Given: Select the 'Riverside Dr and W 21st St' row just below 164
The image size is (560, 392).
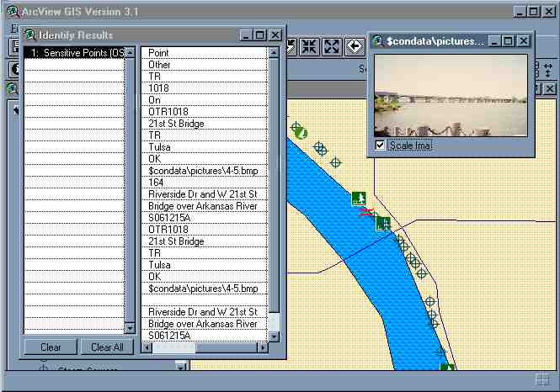Looking at the screenshot, I should click(x=205, y=194).
